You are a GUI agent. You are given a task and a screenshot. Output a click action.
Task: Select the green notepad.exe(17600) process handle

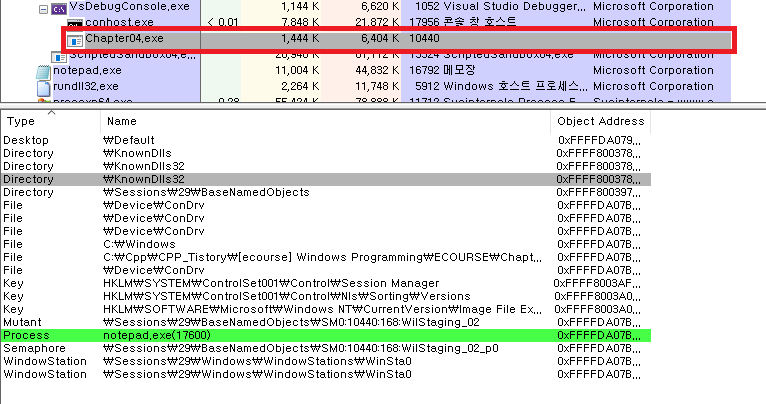click(326, 335)
